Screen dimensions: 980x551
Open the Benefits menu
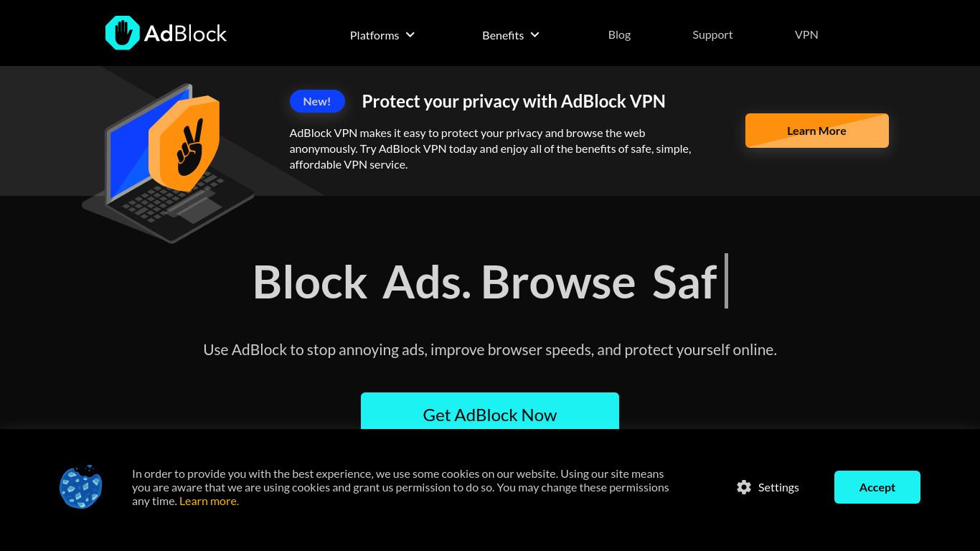(511, 34)
